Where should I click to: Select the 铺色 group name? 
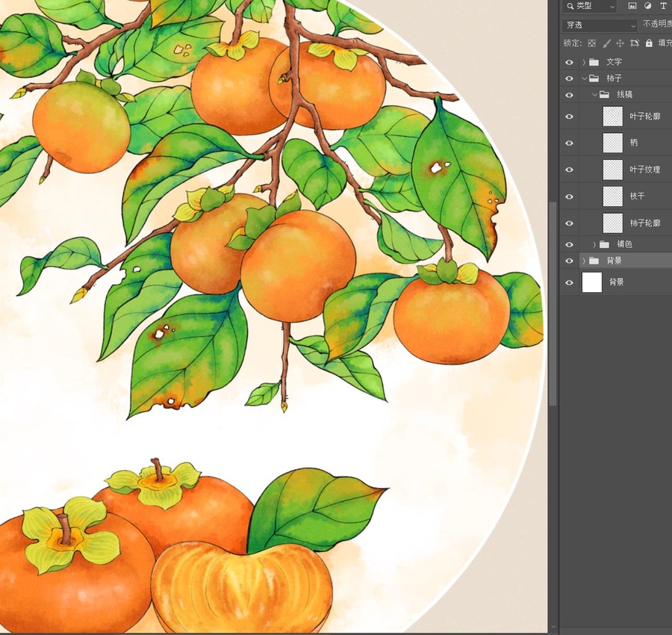pos(624,244)
